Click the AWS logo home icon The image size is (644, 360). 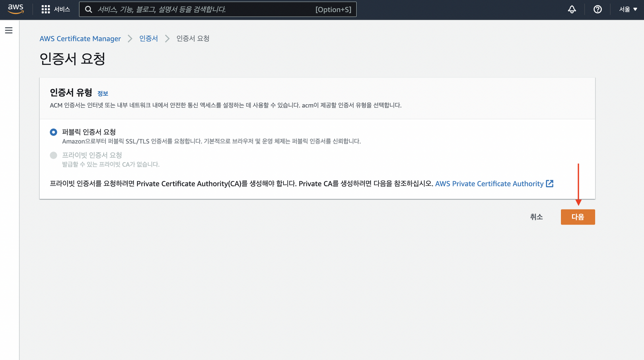pos(16,9)
